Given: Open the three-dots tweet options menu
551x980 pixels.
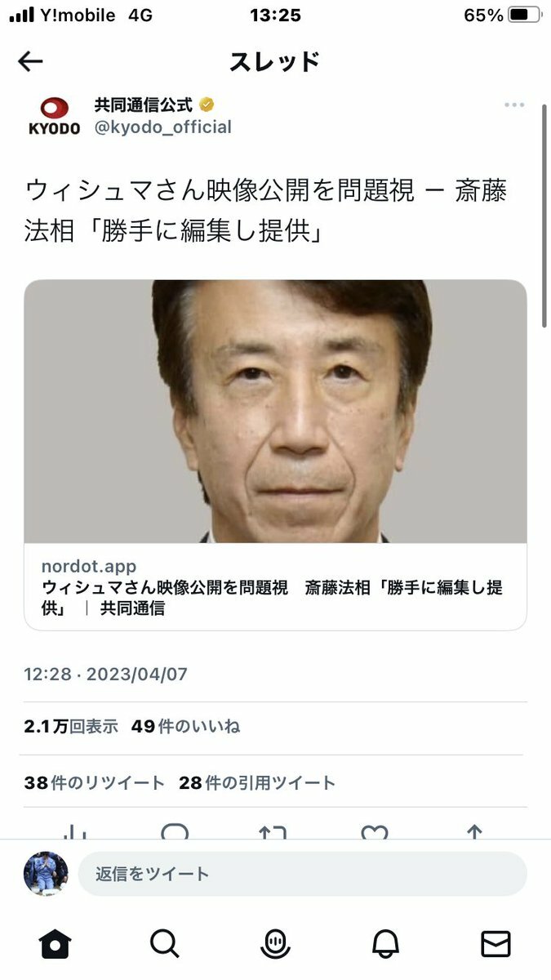Looking at the screenshot, I should coord(514,105).
